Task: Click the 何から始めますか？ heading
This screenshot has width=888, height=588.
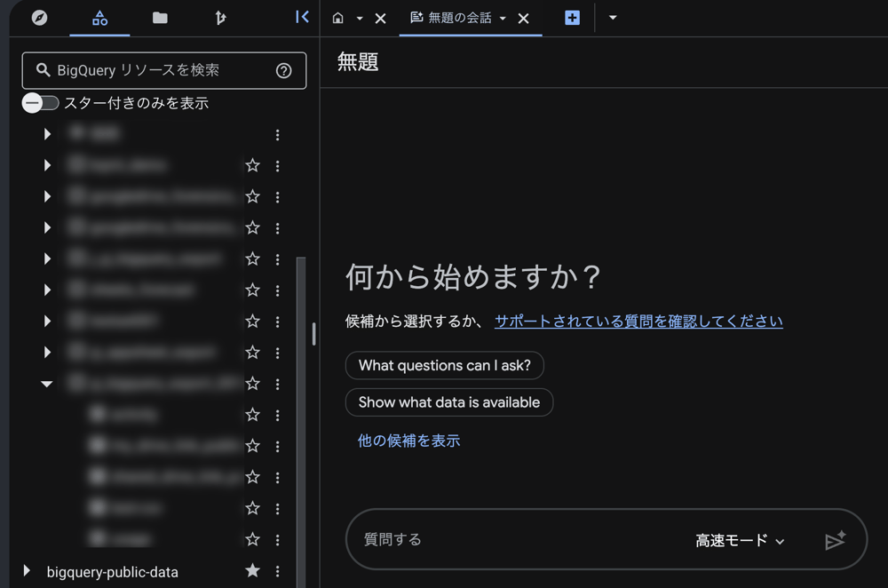Action: [x=473, y=277]
